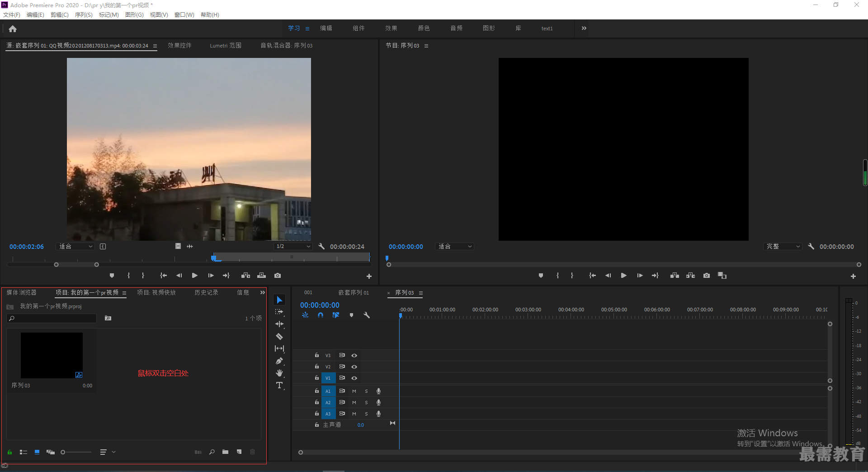868x472 pixels.
Task: Switch to 编辑 workspace
Action: click(326, 28)
